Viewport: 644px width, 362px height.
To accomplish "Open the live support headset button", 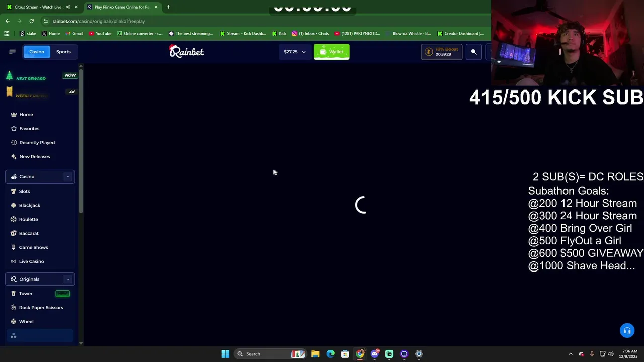I will point(627,331).
